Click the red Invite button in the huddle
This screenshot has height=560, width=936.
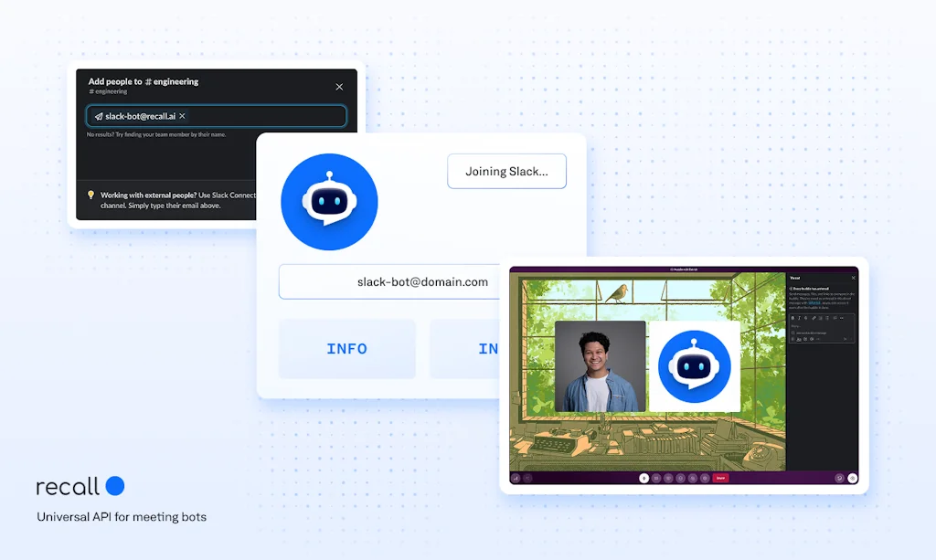click(x=720, y=478)
